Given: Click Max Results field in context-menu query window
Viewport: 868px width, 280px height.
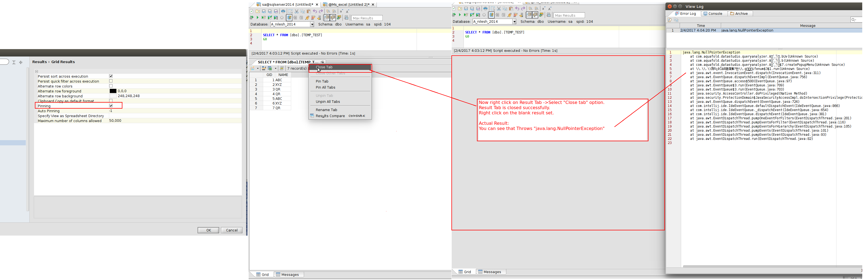Looking at the screenshot, I should [367, 18].
